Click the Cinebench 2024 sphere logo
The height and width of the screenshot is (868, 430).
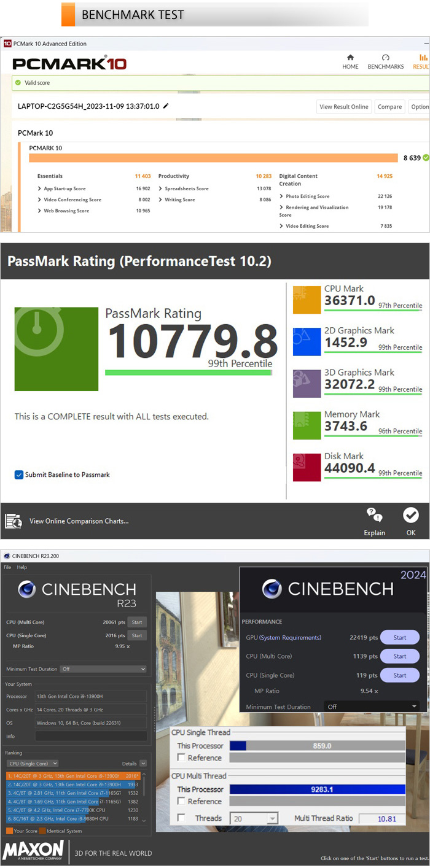pos(272,589)
